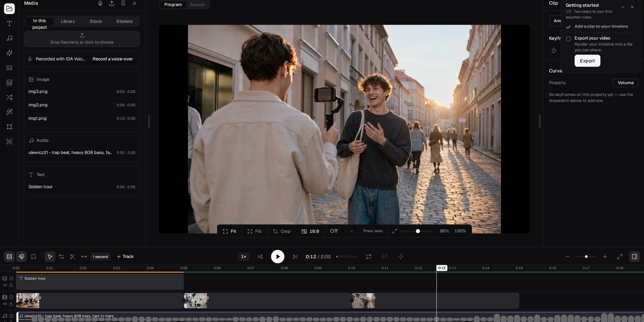This screenshot has width=644, height=322.
Task: Click the play button
Action: point(278,257)
